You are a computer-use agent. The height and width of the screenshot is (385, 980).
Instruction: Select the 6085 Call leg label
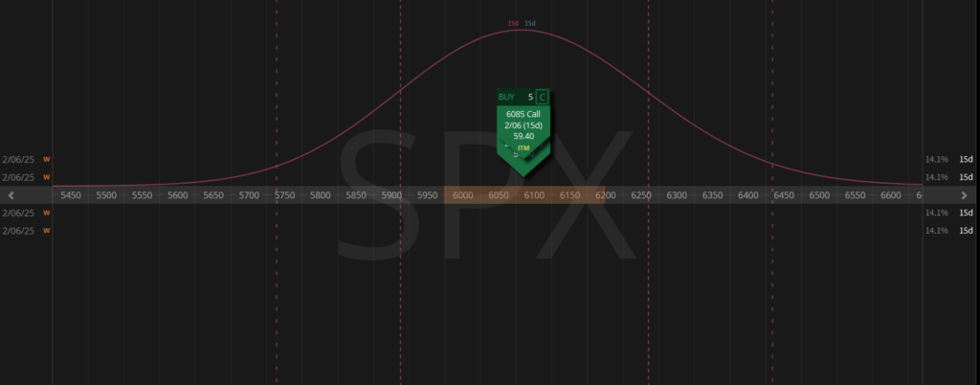(523, 114)
